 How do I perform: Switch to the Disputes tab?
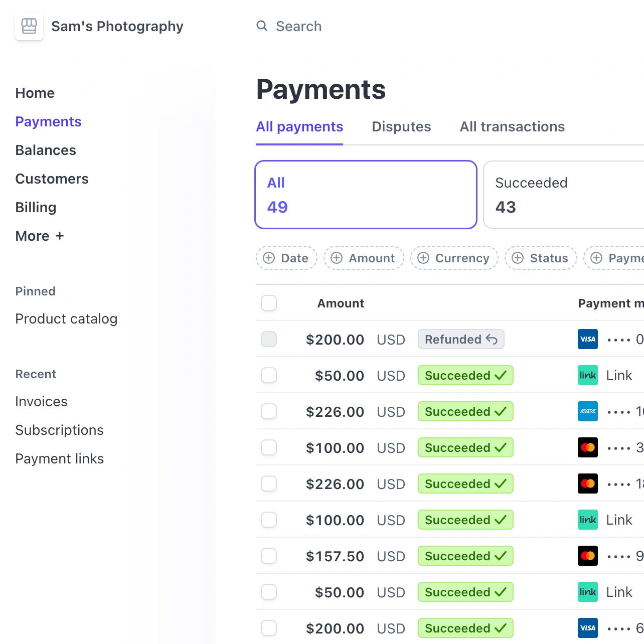coord(401,127)
